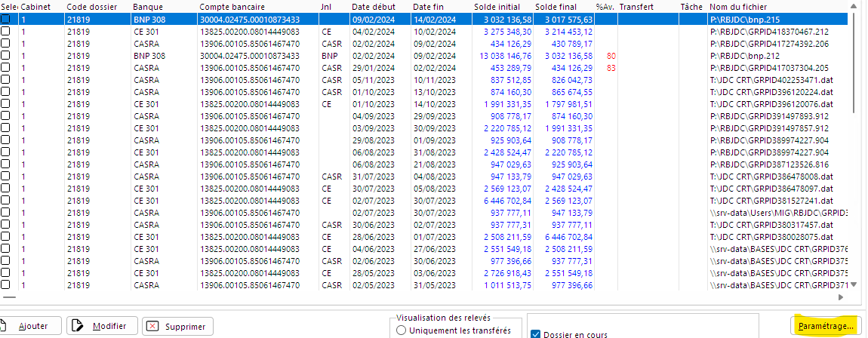Click the Transfert column header
This screenshot has height=338, width=868.
pyautogui.click(x=636, y=6)
